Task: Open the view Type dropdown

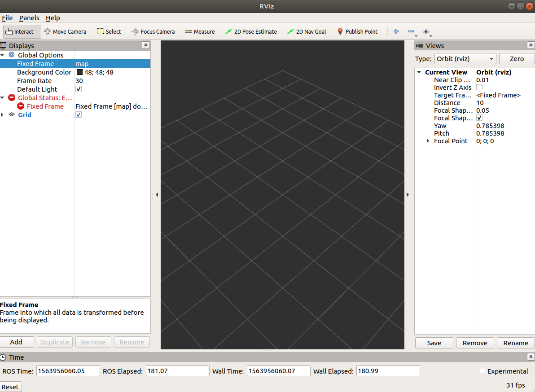Action: pos(465,58)
